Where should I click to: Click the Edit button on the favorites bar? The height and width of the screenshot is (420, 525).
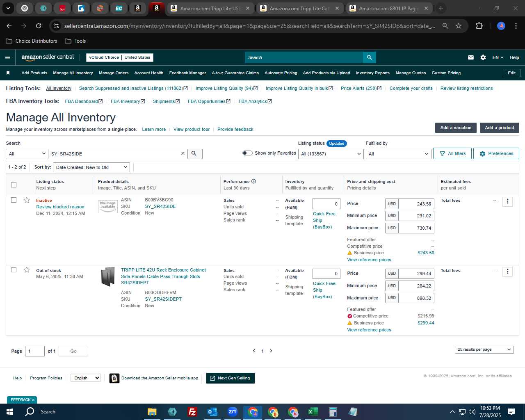511,73
